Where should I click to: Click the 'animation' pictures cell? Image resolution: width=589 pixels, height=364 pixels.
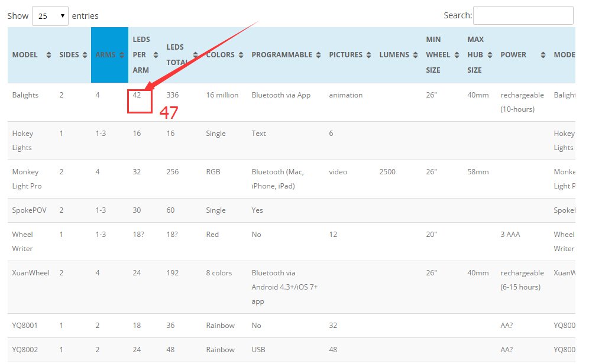(x=345, y=95)
